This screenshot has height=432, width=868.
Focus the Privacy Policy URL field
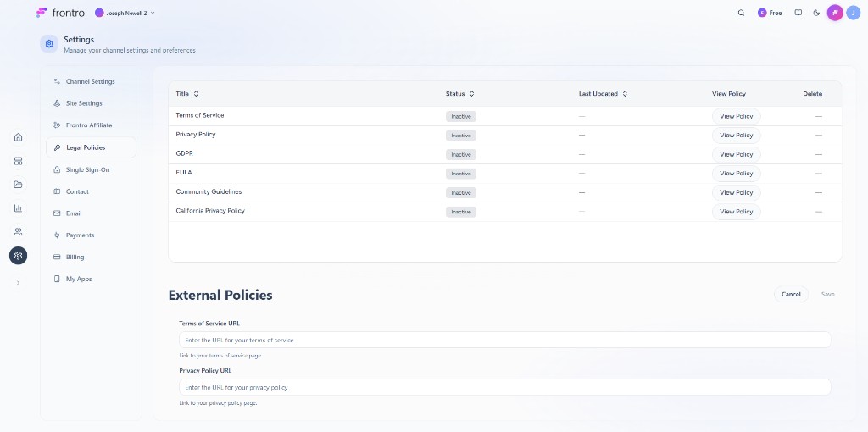point(505,387)
